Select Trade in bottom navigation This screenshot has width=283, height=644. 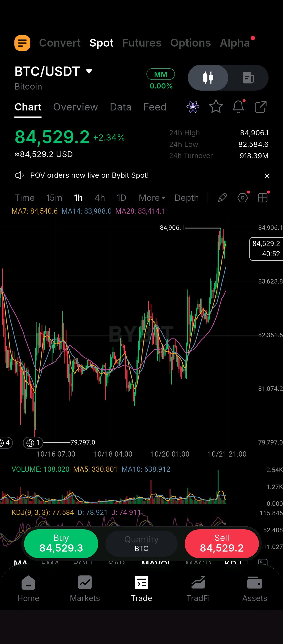(x=141, y=589)
